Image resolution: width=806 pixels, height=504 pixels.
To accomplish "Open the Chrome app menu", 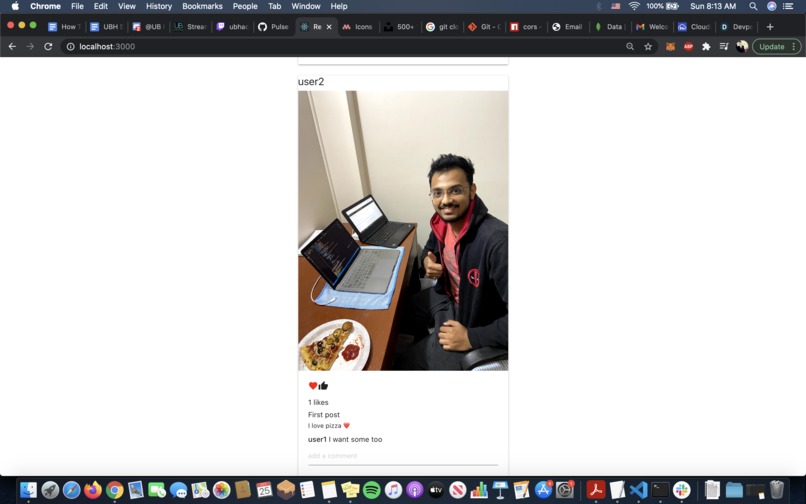I will tap(45, 6).
